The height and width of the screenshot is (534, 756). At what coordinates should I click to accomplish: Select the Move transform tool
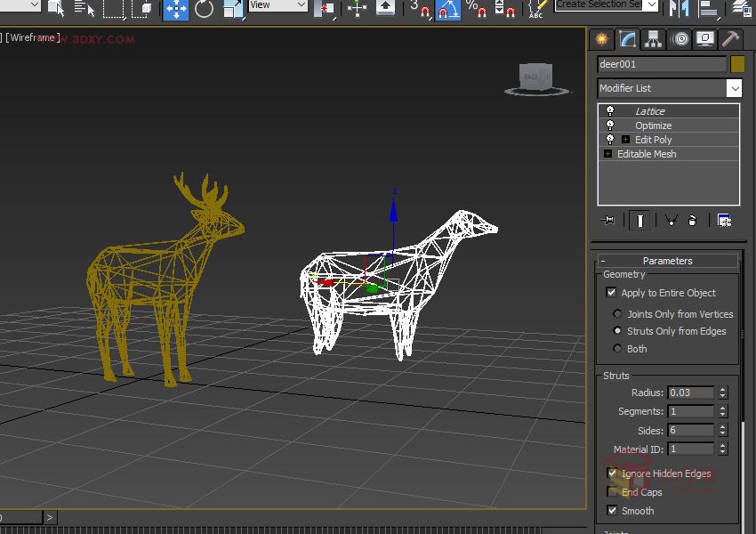click(x=176, y=9)
